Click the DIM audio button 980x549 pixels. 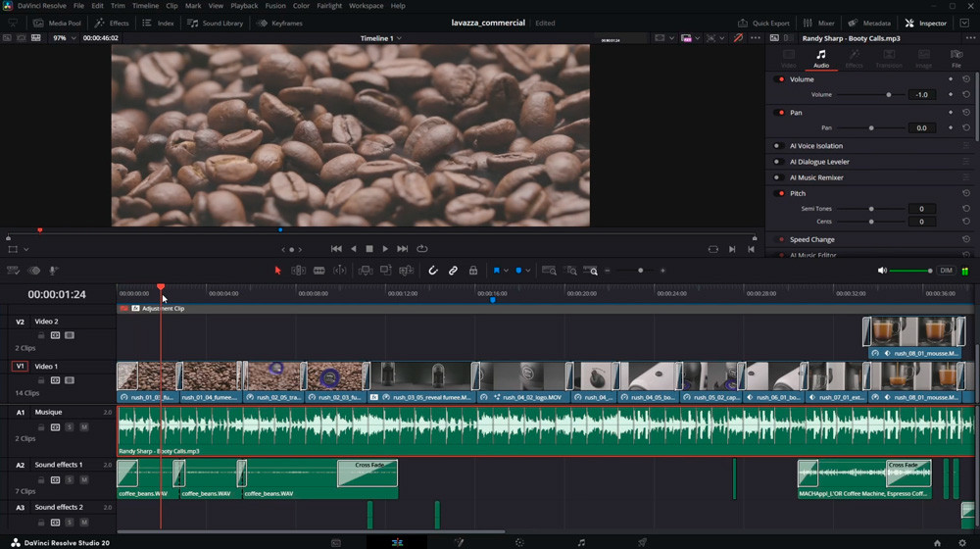pyautogui.click(x=947, y=271)
